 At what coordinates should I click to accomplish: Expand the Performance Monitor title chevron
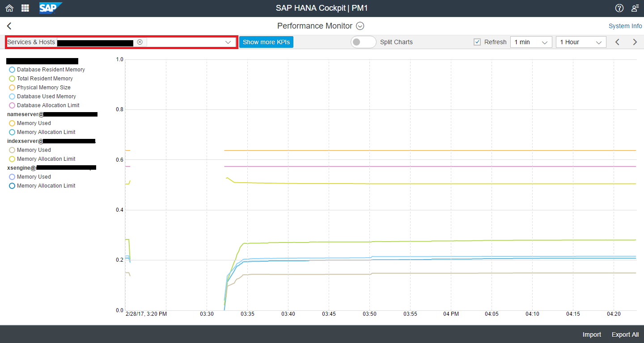point(360,26)
